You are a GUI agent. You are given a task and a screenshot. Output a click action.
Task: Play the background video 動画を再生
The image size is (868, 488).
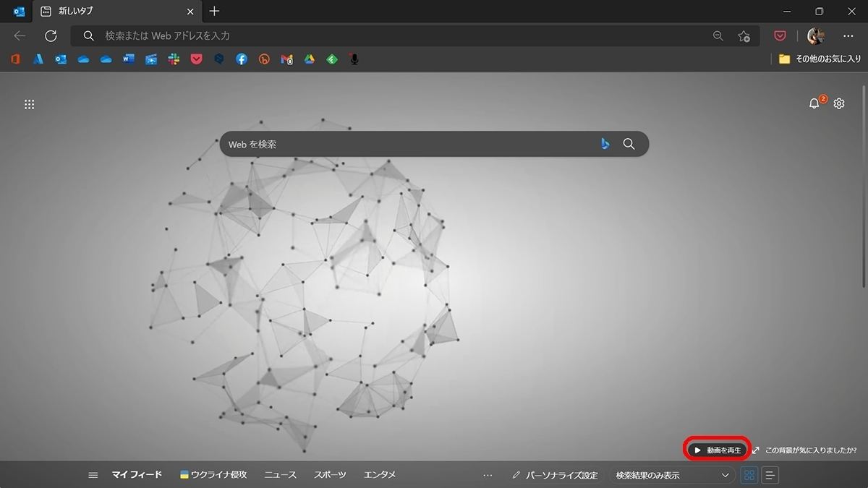718,450
